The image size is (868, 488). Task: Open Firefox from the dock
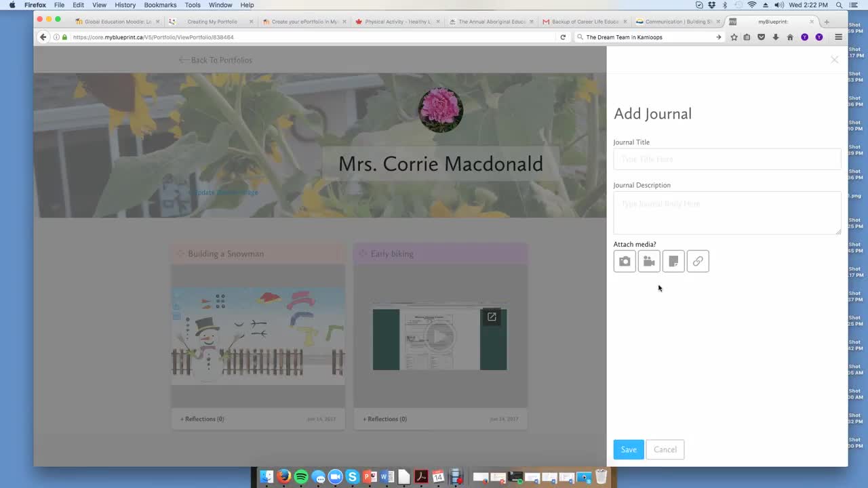283,477
